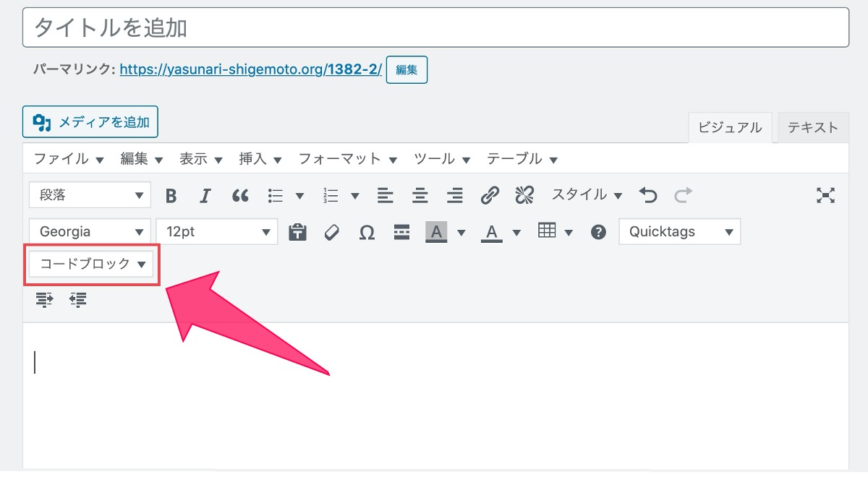Apply text color
868x477 pixels.
pos(492,232)
